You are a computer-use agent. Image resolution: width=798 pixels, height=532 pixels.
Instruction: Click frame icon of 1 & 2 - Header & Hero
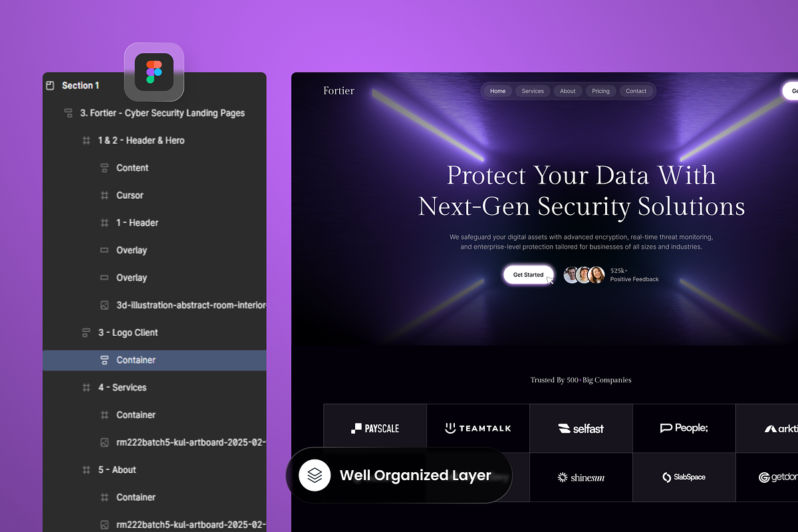point(86,140)
